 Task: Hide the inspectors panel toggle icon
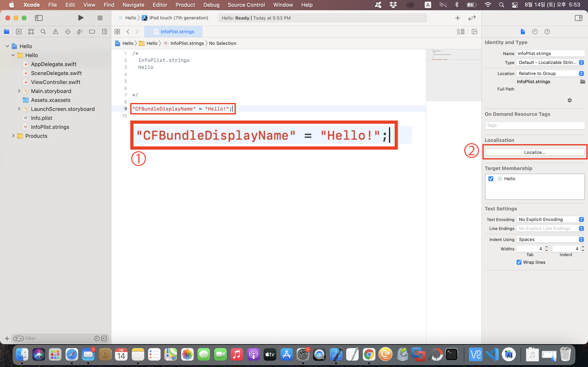[579, 18]
